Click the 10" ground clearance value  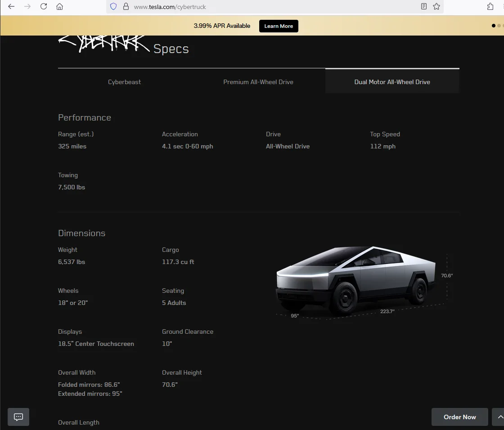(167, 344)
